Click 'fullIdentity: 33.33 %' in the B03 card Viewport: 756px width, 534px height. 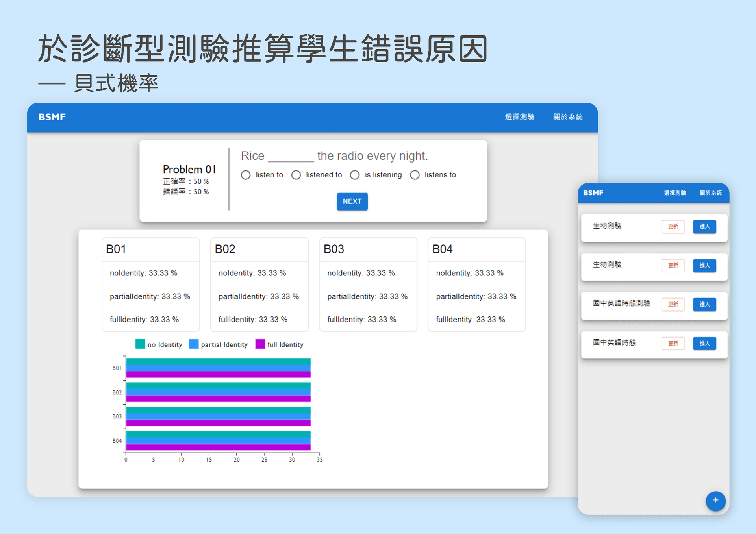point(361,320)
